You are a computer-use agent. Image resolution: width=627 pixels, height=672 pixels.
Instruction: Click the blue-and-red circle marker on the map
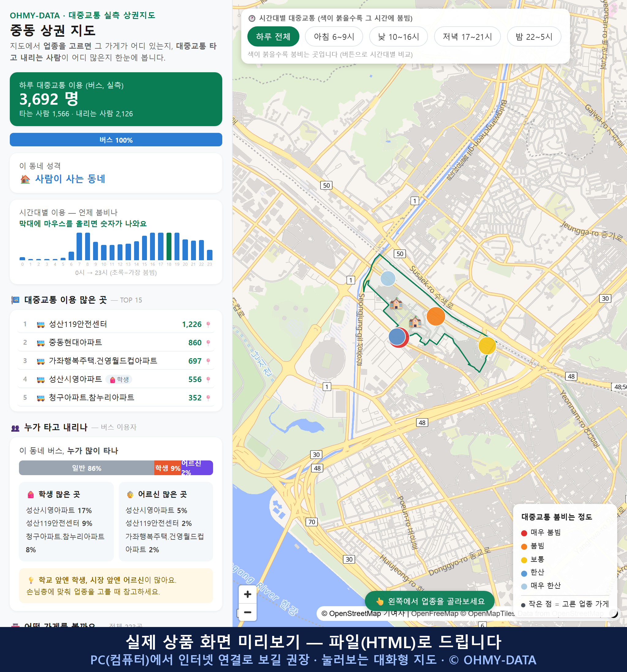(x=398, y=337)
